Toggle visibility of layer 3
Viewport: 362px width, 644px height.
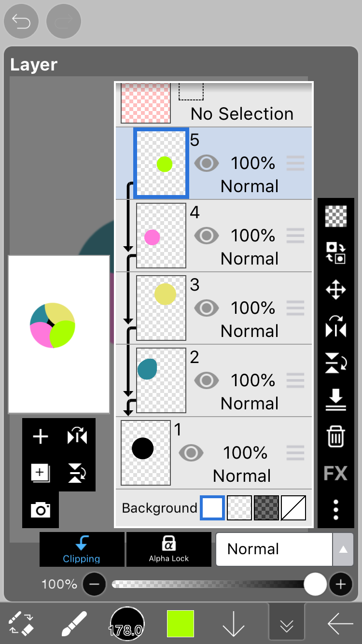coord(207,308)
